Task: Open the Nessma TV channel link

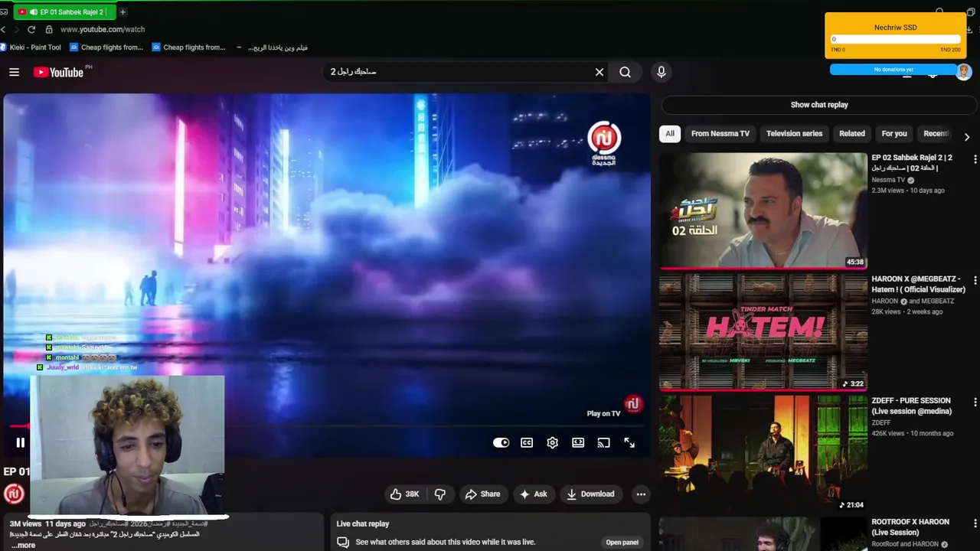Action: [x=888, y=180]
